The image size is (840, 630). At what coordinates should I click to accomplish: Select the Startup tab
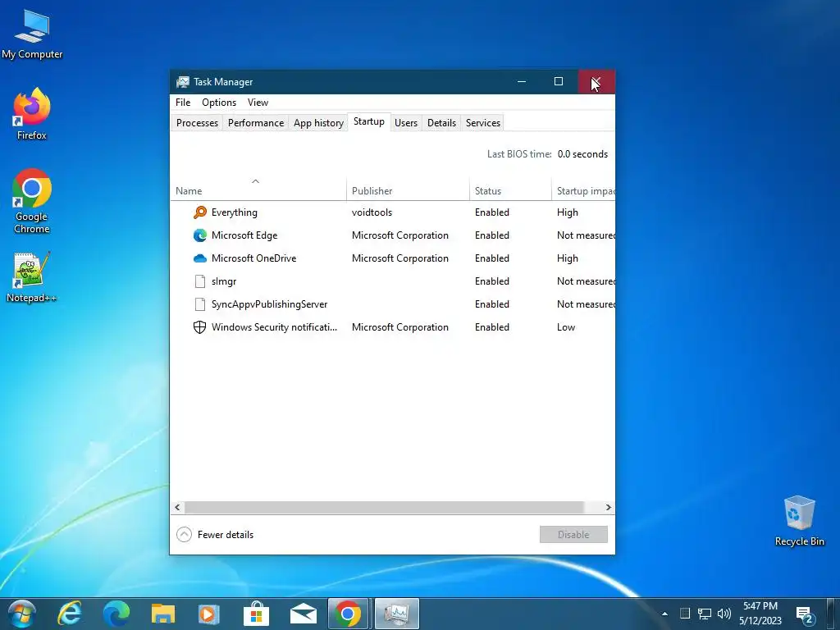pyautogui.click(x=369, y=121)
